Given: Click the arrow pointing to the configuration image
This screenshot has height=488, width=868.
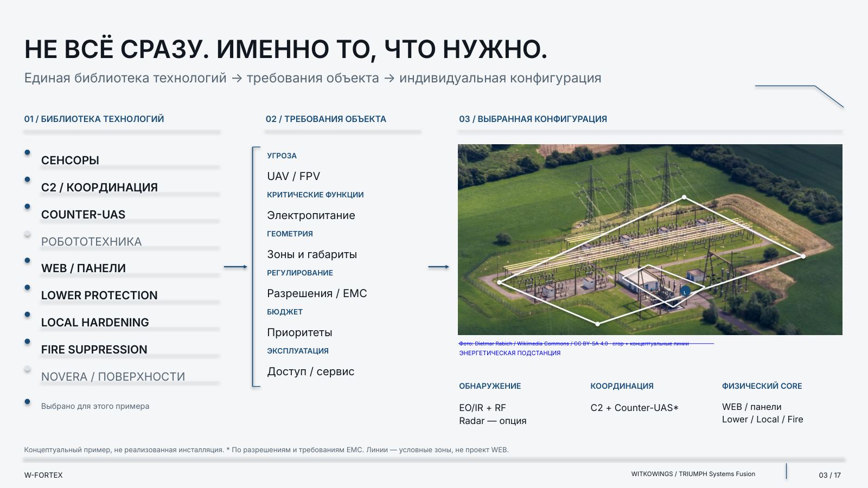Looking at the screenshot, I should (x=439, y=267).
